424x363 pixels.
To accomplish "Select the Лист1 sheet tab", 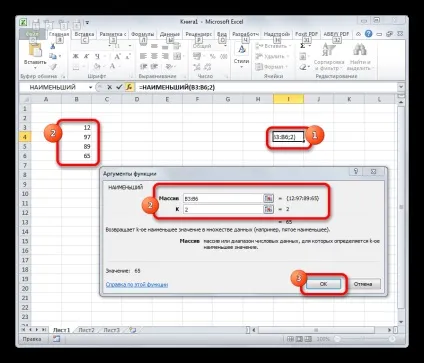I will click(62, 330).
